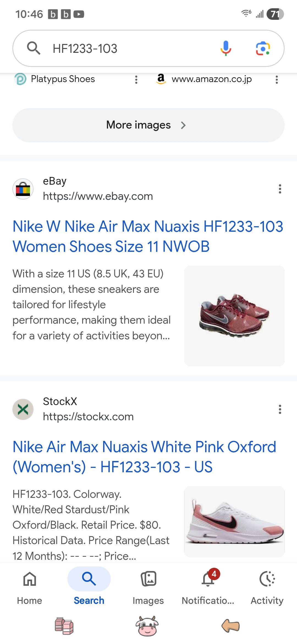
Task: Tap the maroon Nike shoe thumbnail
Action: (x=234, y=316)
